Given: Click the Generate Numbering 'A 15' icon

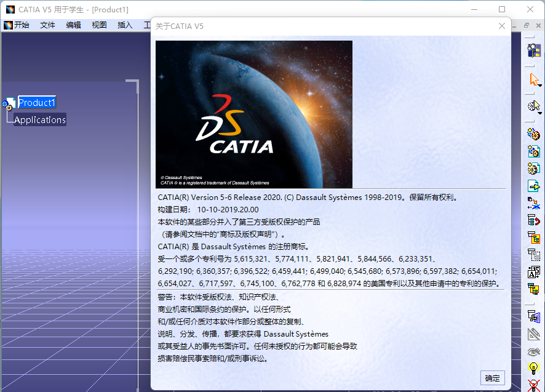Looking at the screenshot, I should click(533, 272).
